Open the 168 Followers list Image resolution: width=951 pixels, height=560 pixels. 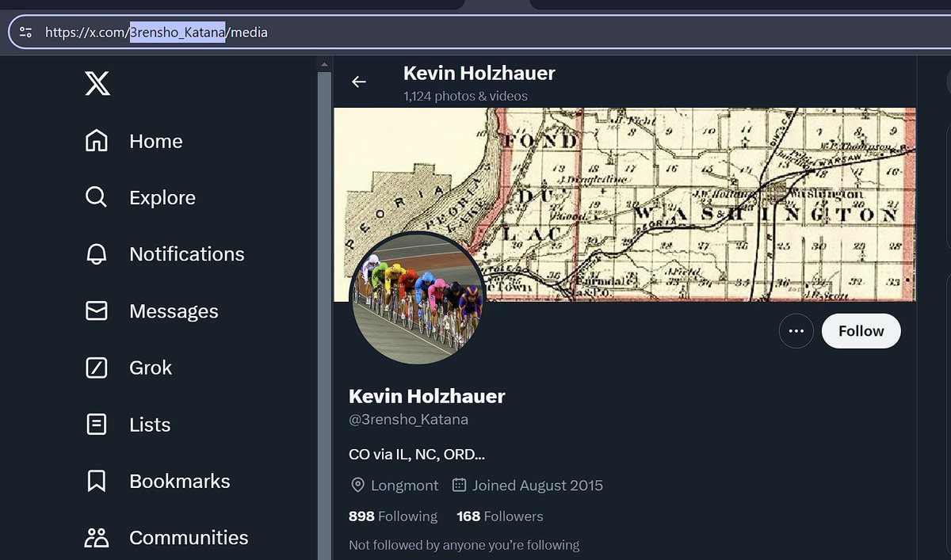(500, 516)
